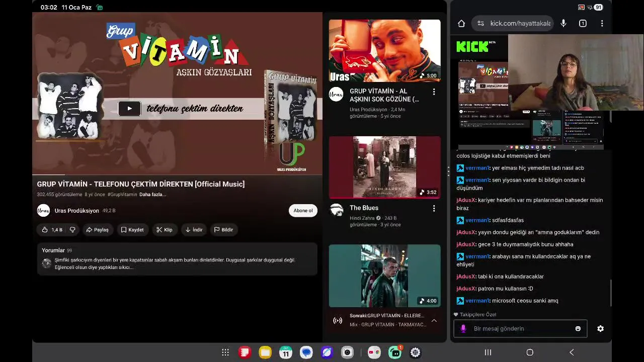Click the mix radio icon
The width and height of the screenshot is (644, 362).
coord(338,320)
